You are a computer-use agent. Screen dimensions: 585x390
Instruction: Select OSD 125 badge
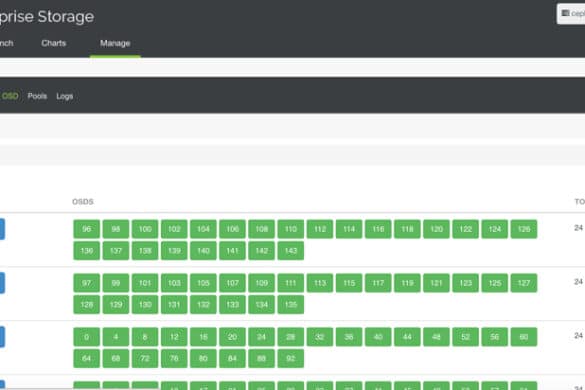pos(494,283)
